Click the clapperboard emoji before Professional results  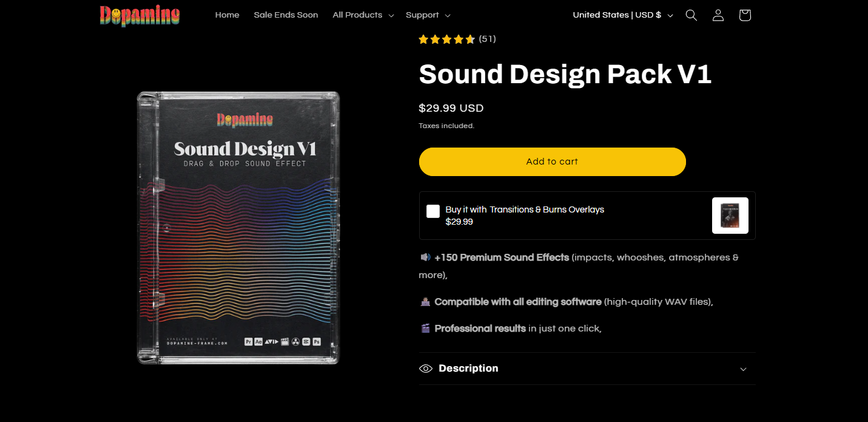pos(425,328)
